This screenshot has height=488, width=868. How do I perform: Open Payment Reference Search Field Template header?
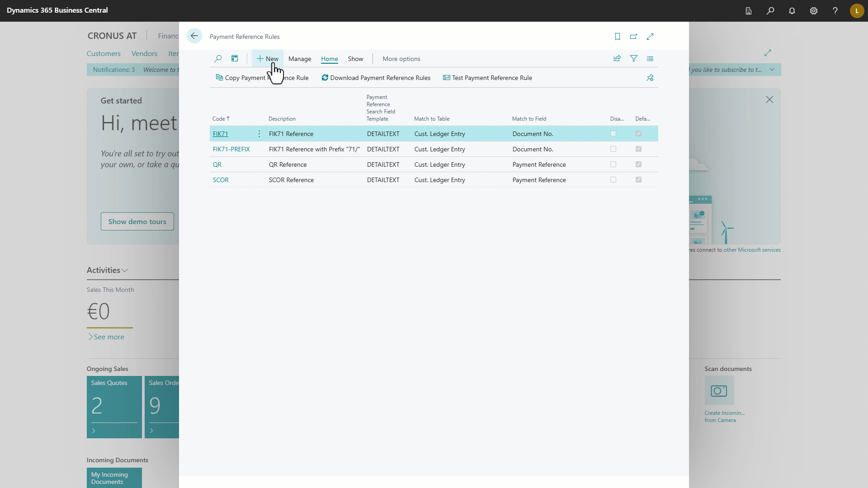click(x=381, y=108)
